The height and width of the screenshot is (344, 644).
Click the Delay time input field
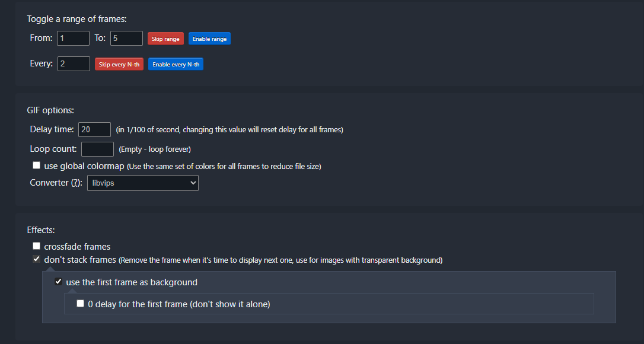click(x=94, y=129)
